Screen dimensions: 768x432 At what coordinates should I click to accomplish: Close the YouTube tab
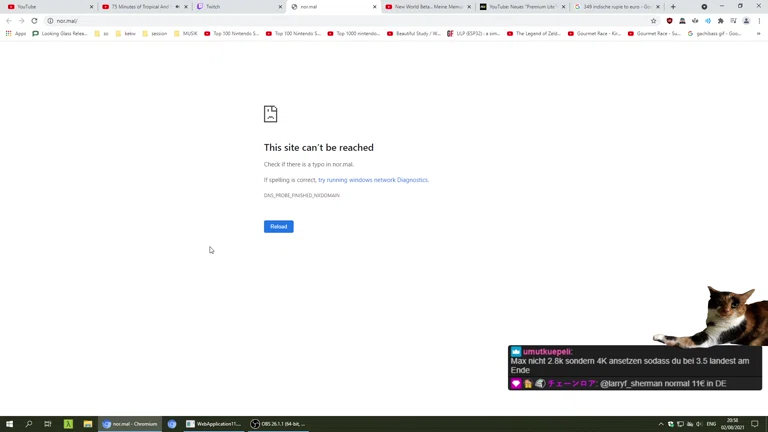coord(91,7)
